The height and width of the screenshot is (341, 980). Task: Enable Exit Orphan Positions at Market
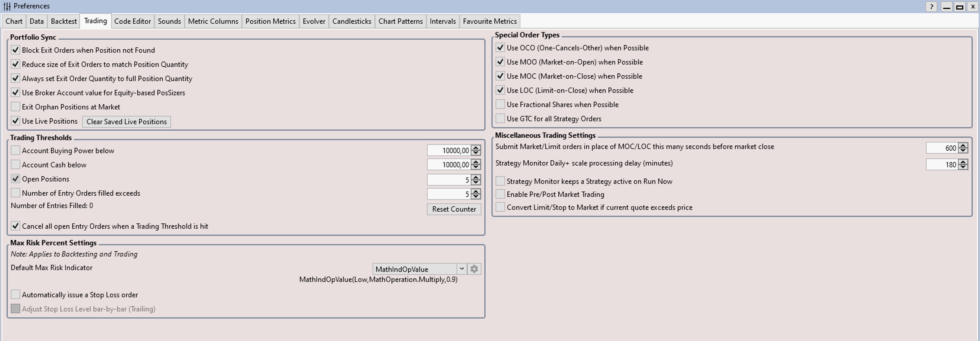(x=16, y=107)
